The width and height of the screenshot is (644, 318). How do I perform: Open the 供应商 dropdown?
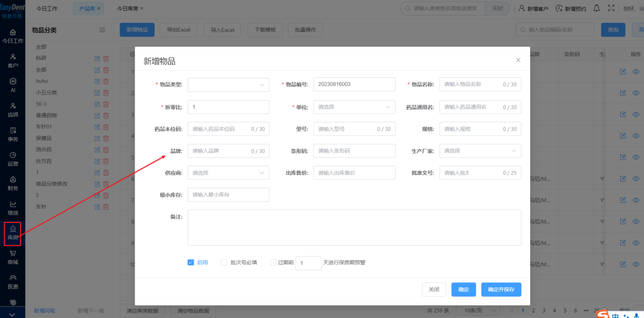[228, 173]
